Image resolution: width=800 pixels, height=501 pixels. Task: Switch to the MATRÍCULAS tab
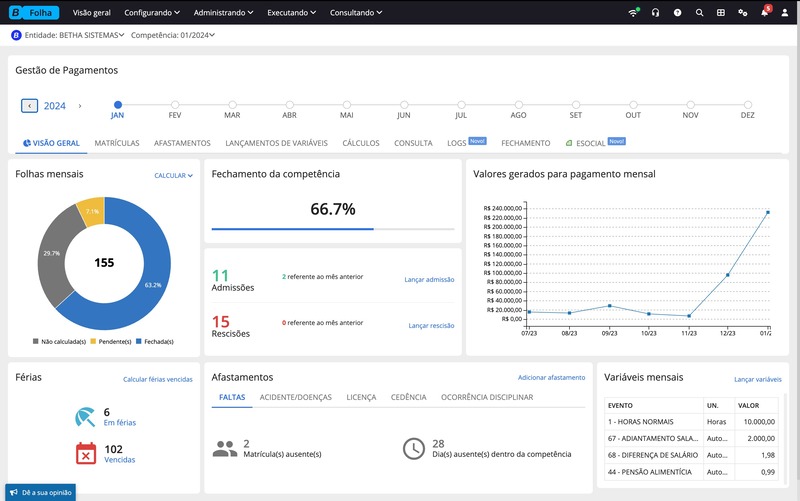[117, 143]
